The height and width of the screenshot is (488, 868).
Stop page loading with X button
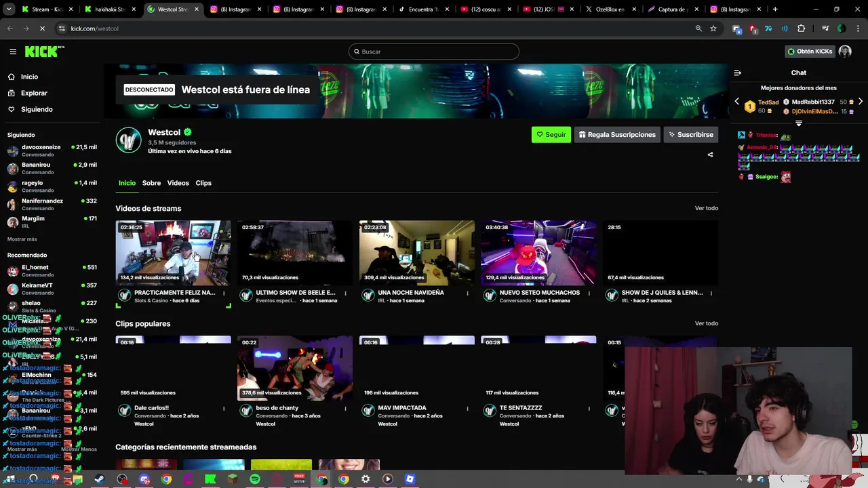(x=42, y=28)
